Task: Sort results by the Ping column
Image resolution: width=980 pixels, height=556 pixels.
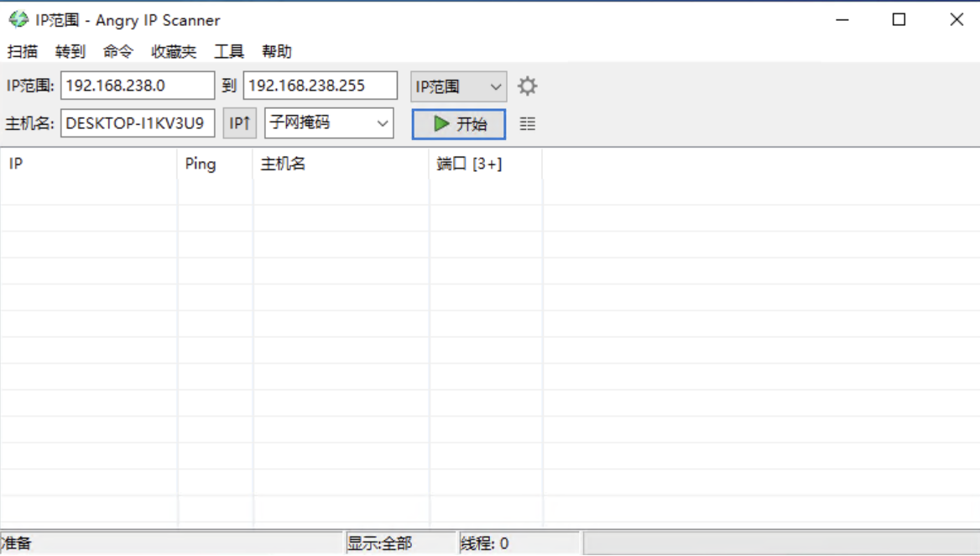Action: [x=201, y=164]
